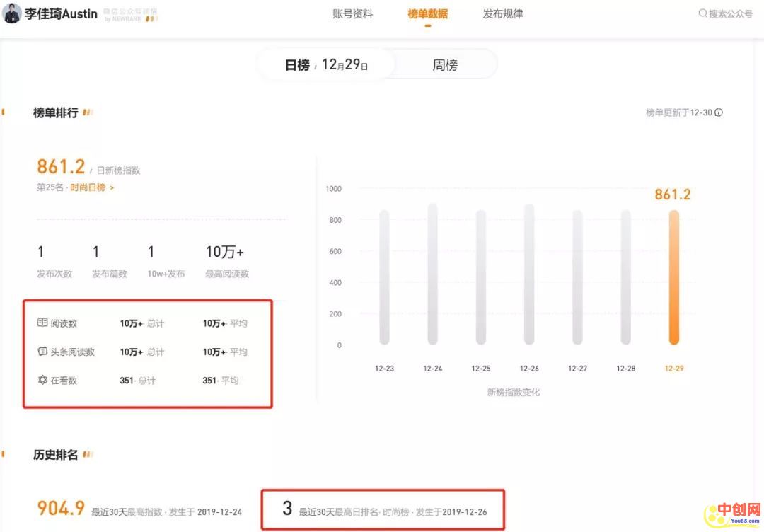Click the 12-24 bar in chart
Screen dimensions: 764x532
(432, 274)
